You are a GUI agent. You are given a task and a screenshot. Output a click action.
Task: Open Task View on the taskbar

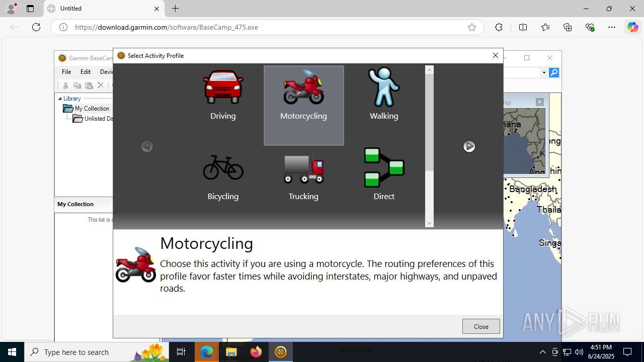(x=181, y=352)
